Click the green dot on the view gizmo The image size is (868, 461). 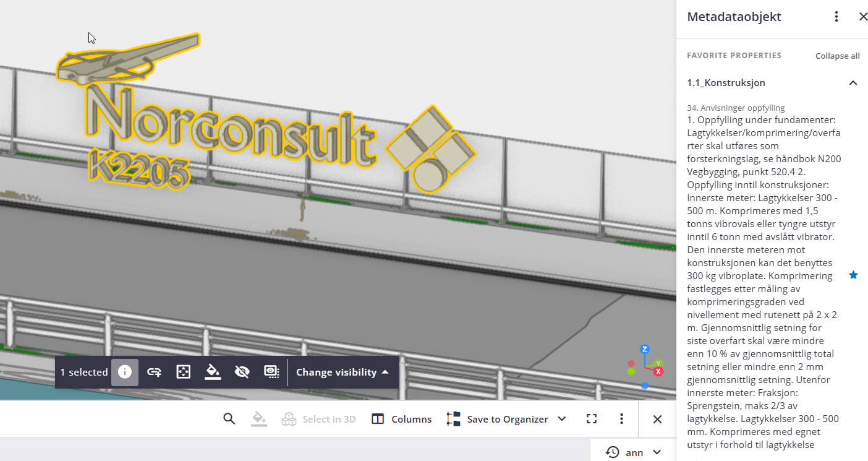pos(631,371)
